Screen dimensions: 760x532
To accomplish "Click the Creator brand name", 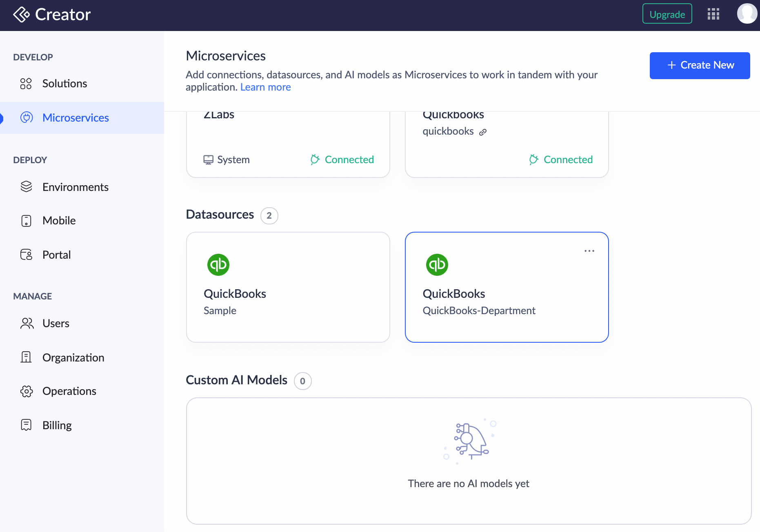I will point(63,14).
